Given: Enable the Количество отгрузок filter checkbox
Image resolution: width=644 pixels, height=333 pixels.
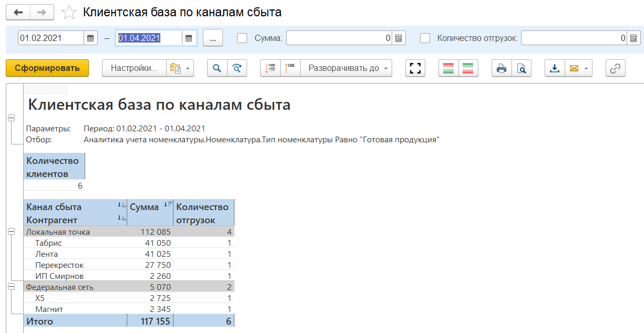Looking at the screenshot, I should coord(425,38).
